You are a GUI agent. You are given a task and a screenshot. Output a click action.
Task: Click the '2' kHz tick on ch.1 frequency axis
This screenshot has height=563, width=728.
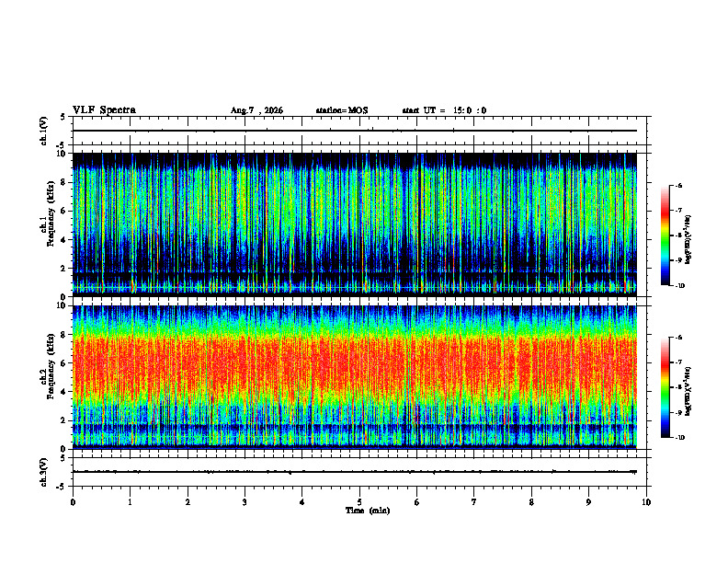click(x=64, y=268)
